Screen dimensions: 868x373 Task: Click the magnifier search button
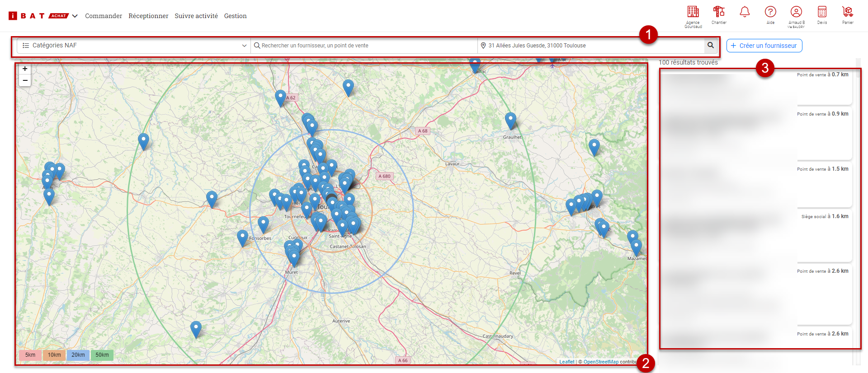tap(711, 45)
